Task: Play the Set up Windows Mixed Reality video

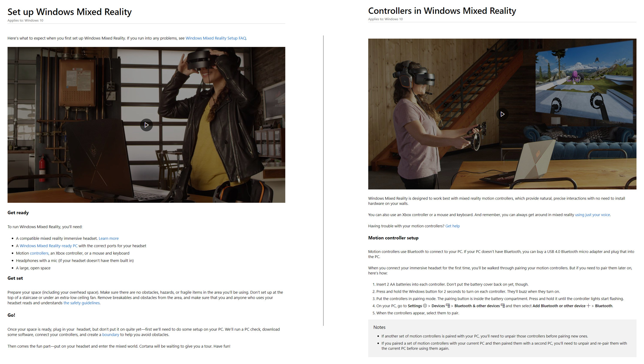Action: point(146,125)
